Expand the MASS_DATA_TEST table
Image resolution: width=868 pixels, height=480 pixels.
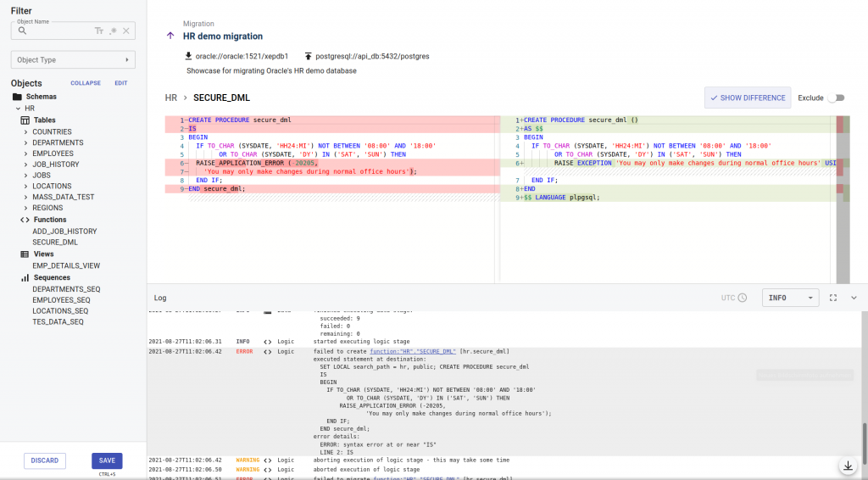tap(25, 197)
